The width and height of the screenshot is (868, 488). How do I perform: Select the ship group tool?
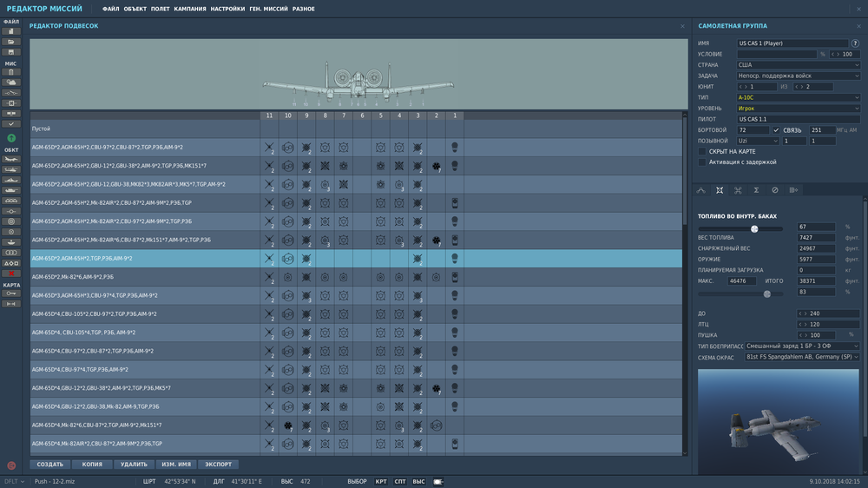point(11,180)
